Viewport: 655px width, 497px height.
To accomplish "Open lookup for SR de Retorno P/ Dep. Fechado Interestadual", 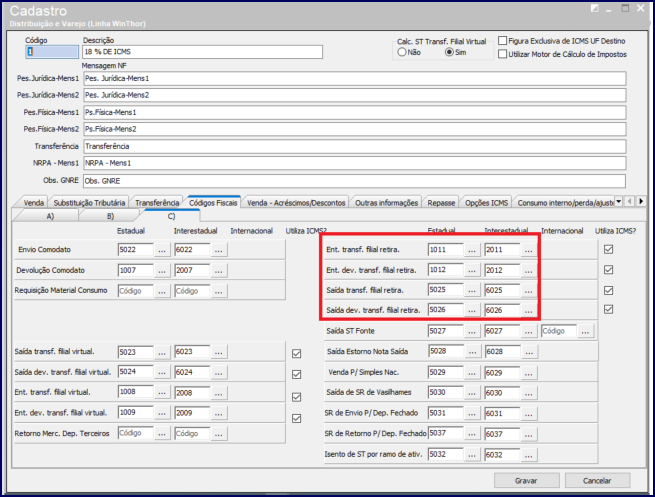I will (x=528, y=434).
